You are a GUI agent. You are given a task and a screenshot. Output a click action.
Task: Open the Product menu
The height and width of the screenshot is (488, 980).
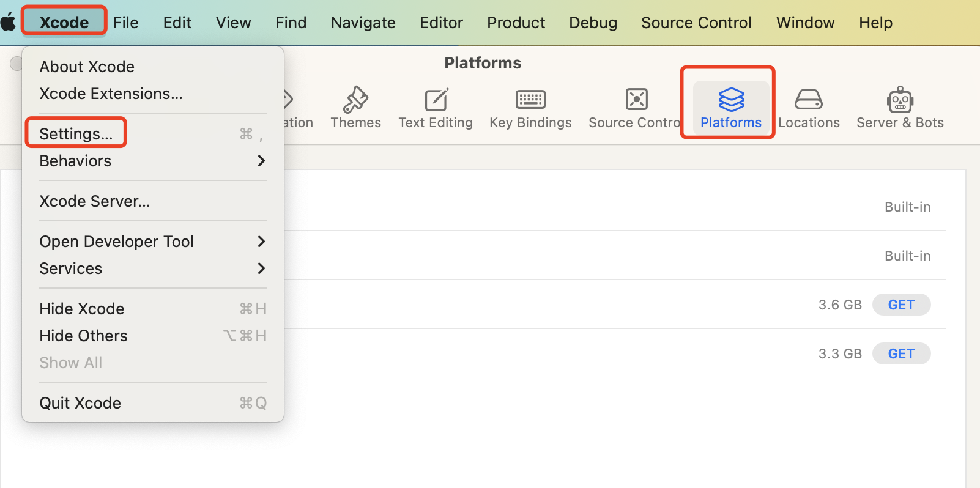516,23
